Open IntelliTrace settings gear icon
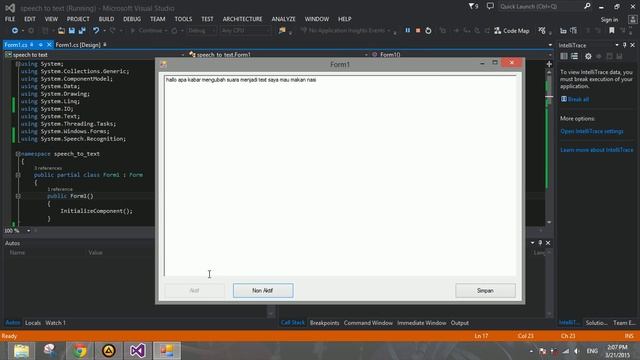 588,56
